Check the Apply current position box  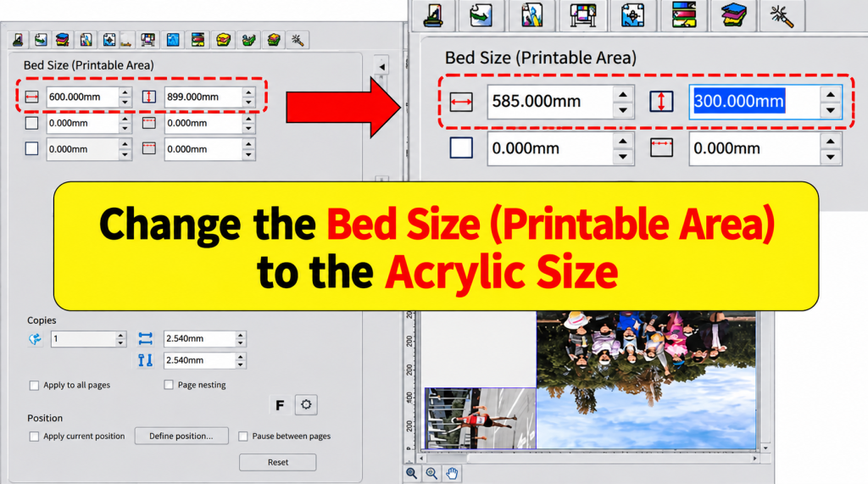coord(34,437)
